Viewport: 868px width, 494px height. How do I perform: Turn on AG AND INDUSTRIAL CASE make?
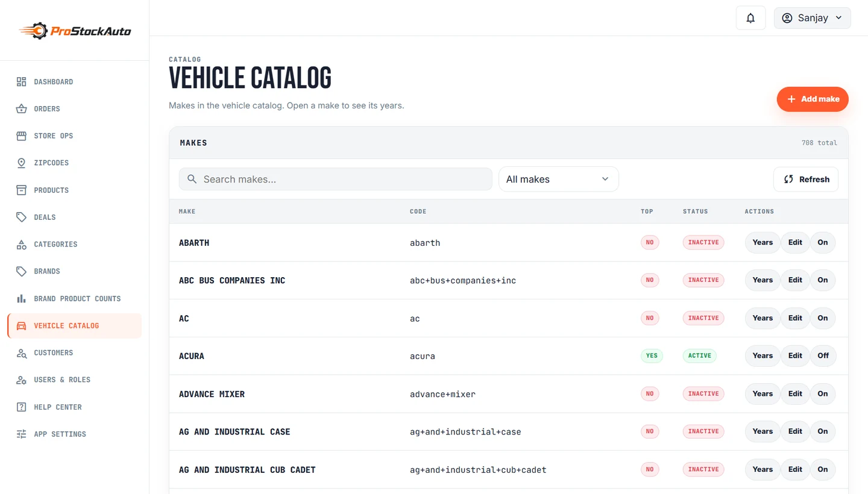823,431
